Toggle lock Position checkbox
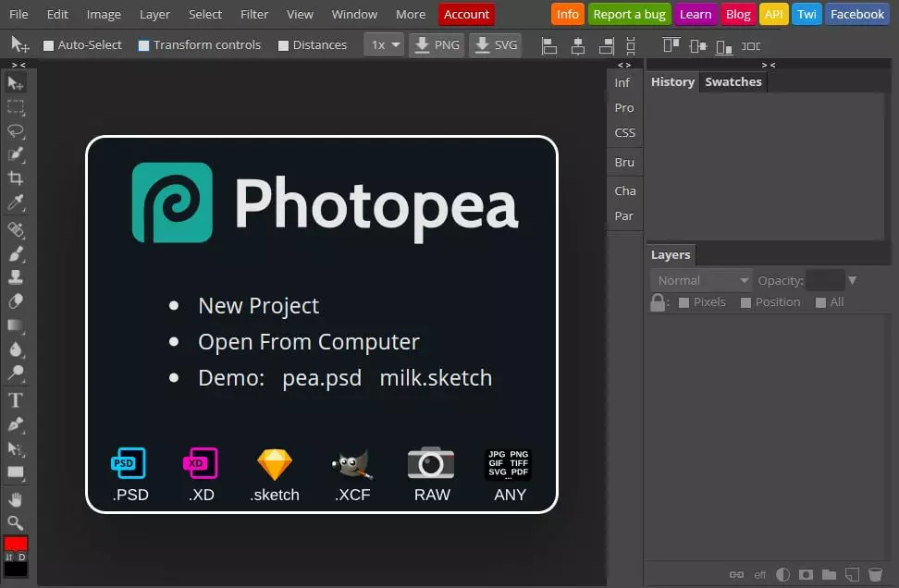 [x=745, y=302]
